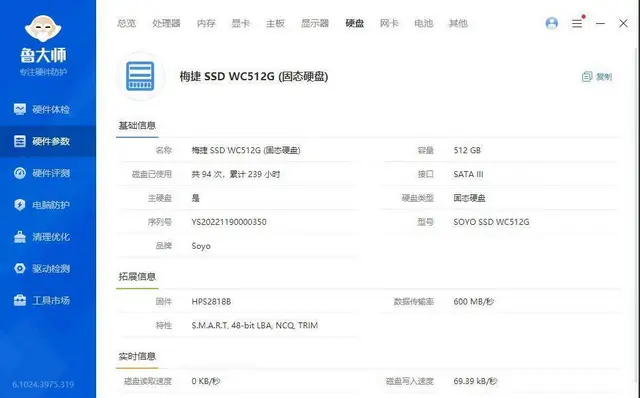Click write speed value 69.39 kB/秒
Image resolution: width=640 pixels, height=398 pixels.
click(475, 381)
